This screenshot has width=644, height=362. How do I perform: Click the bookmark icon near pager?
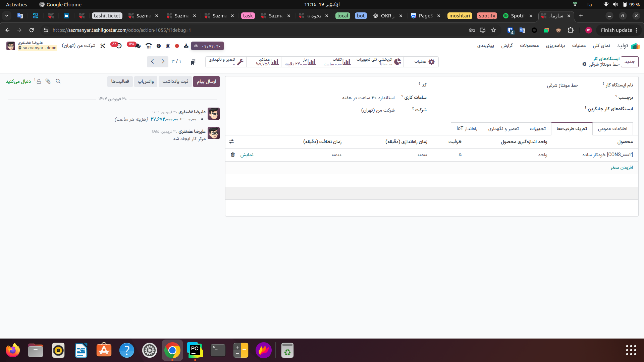pyautogui.click(x=193, y=62)
